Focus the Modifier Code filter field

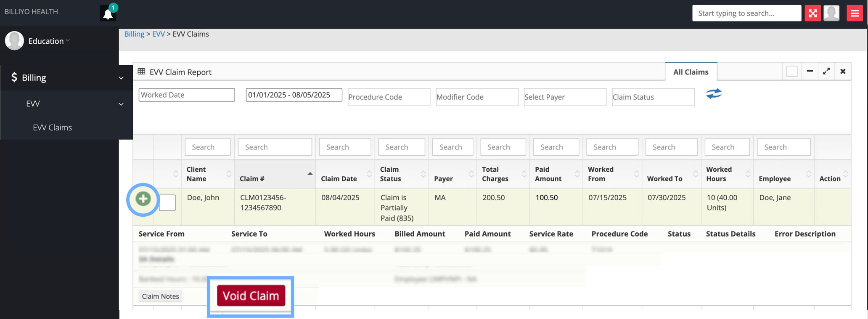(477, 97)
